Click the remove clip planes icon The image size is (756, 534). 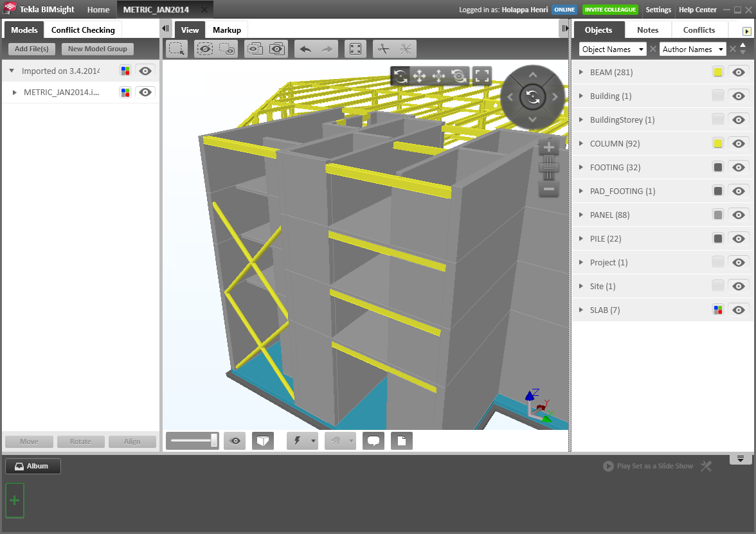[406, 49]
